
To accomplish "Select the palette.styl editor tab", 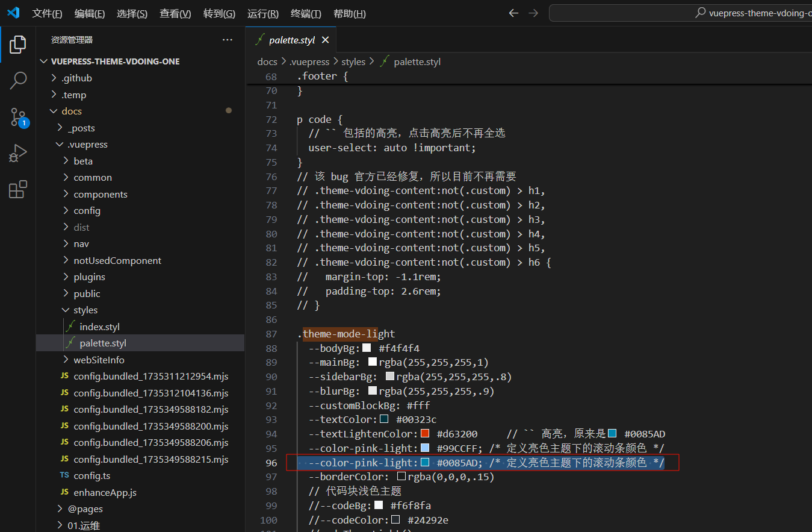I will [291, 40].
